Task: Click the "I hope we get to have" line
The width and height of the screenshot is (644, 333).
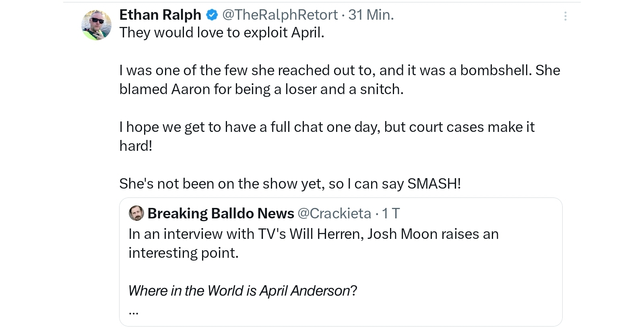Action: tap(326, 127)
